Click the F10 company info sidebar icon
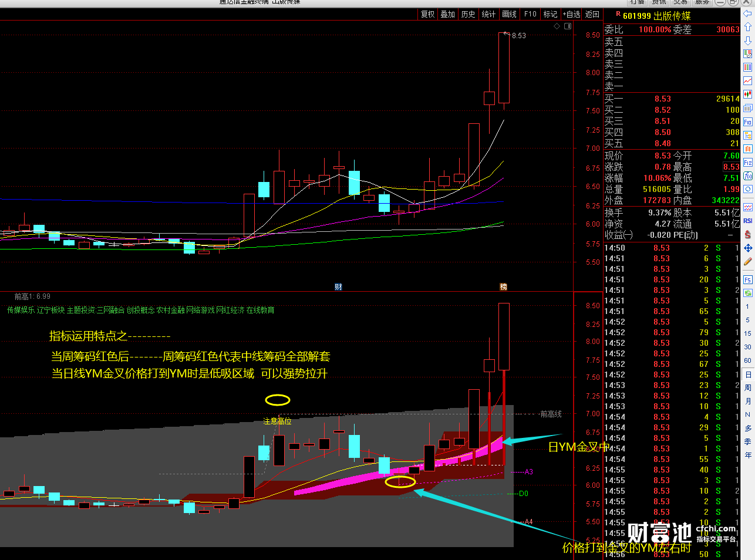This screenshot has width=755, height=560. (x=748, y=122)
